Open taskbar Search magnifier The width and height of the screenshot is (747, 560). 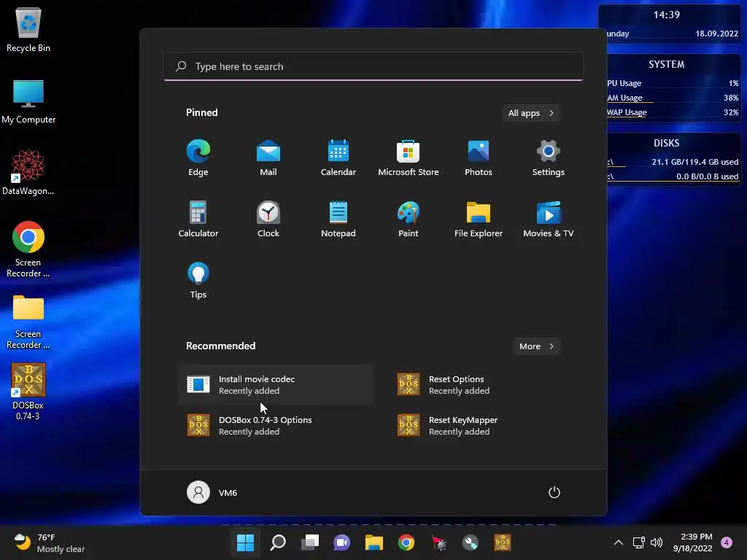click(278, 542)
